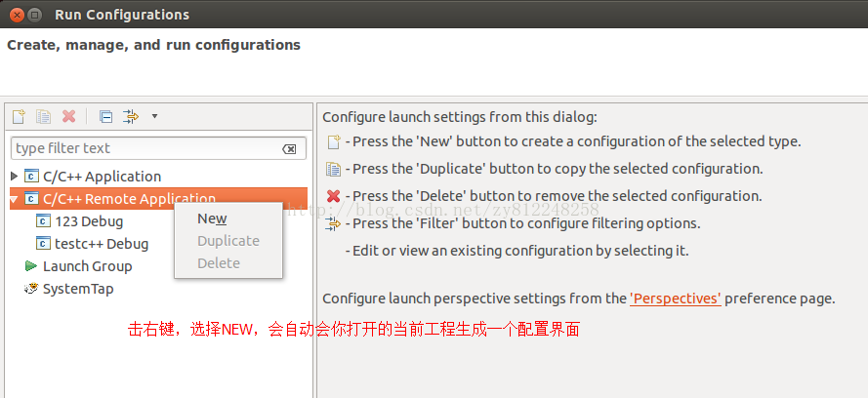Viewport: 868px width, 398px height.
Task: Choose Delete from the context menu
Action: click(218, 263)
